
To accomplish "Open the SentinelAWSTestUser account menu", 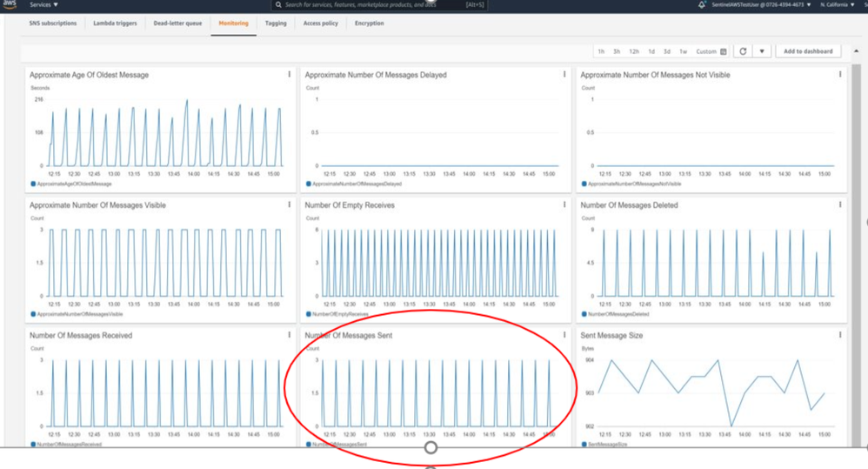I will coord(761,4).
